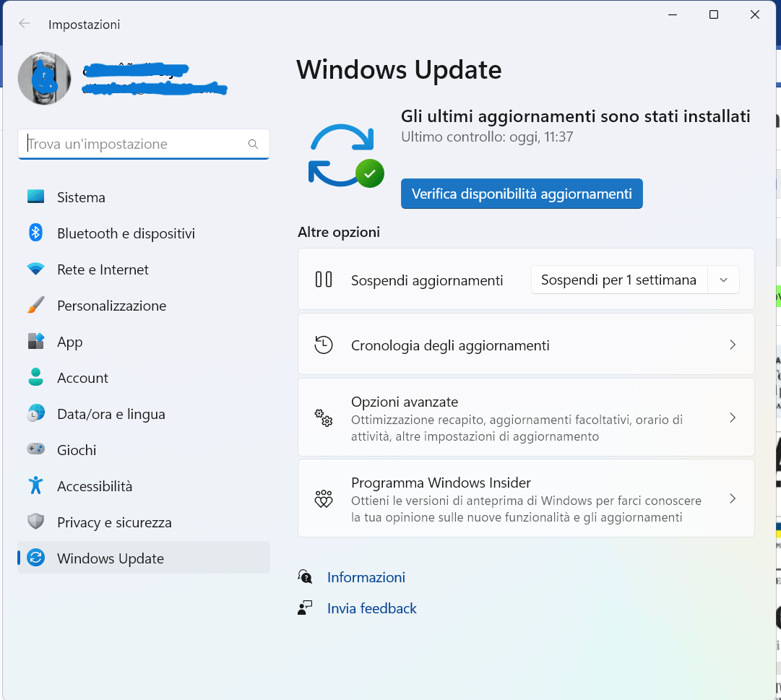Open Bluetooth e dispositivi
The height and width of the screenshot is (700, 781).
pyautogui.click(x=144, y=233)
